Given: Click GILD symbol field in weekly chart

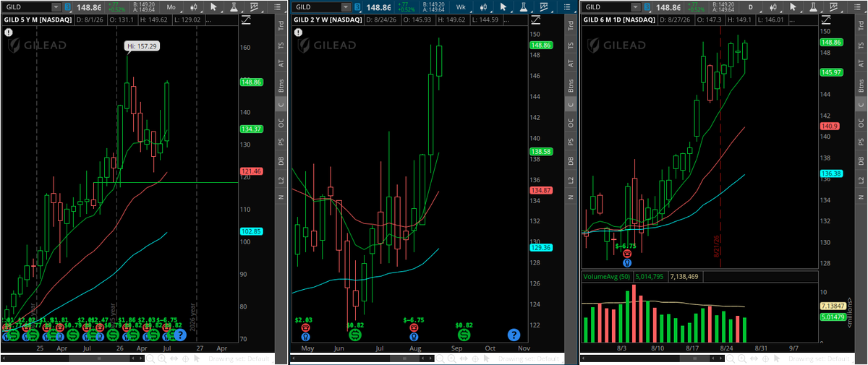Looking at the screenshot, I should pos(316,7).
